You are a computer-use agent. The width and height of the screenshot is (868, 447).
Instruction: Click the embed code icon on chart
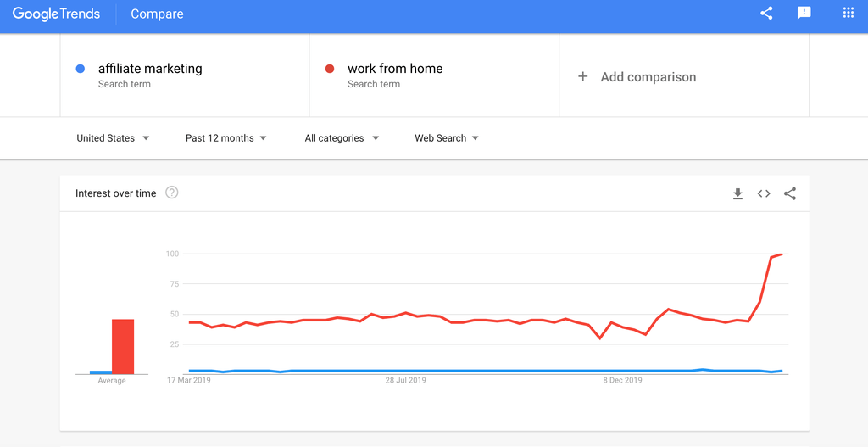coord(764,193)
